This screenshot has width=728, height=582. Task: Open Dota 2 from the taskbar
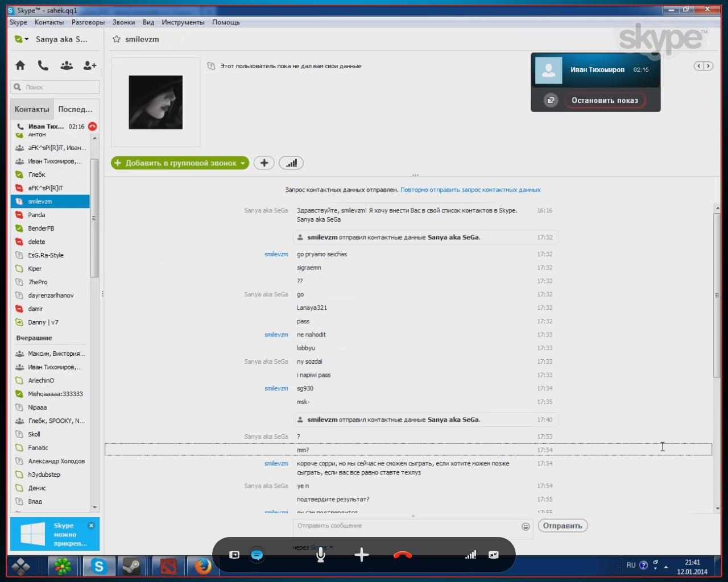[x=168, y=566]
